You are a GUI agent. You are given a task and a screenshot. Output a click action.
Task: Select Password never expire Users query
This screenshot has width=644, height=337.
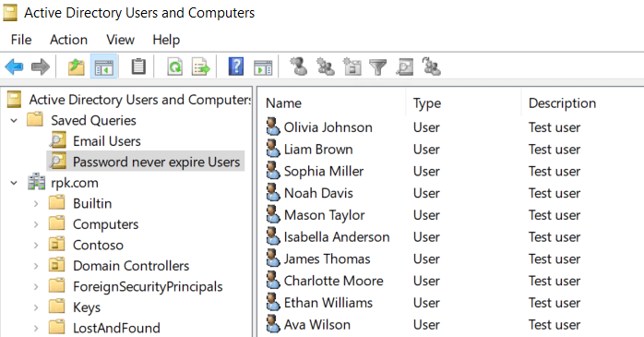point(157,162)
